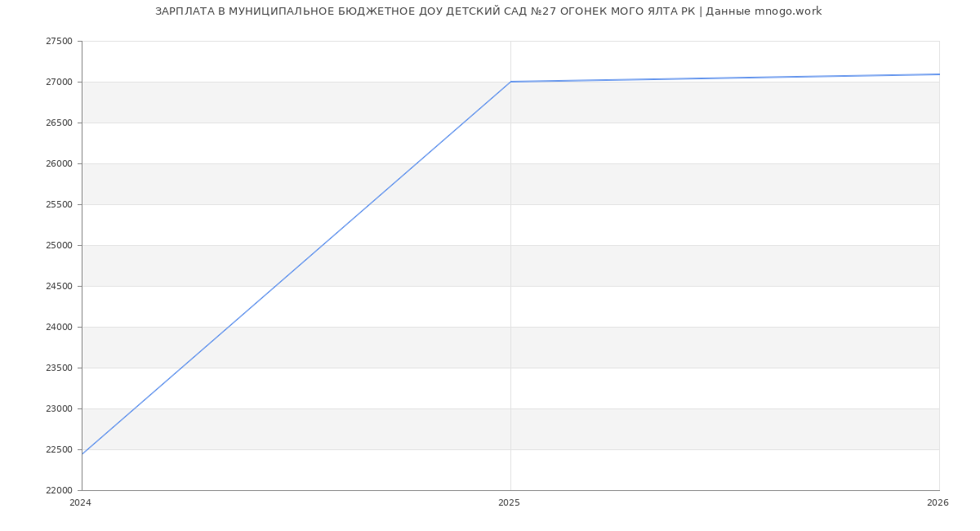The width and height of the screenshot is (980, 531).
Task: Select the 25500 y-axis label
Action: [x=59, y=204]
